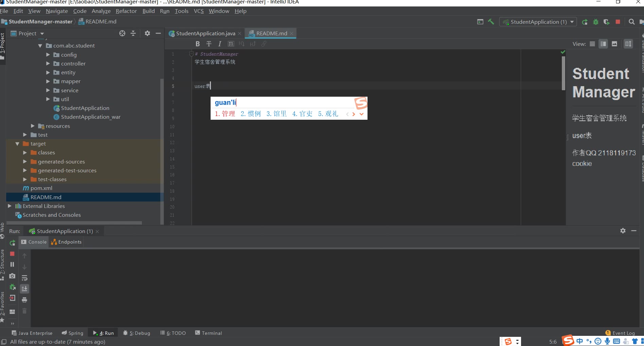
Task: Open Run panel settings gear
Action: (623, 231)
